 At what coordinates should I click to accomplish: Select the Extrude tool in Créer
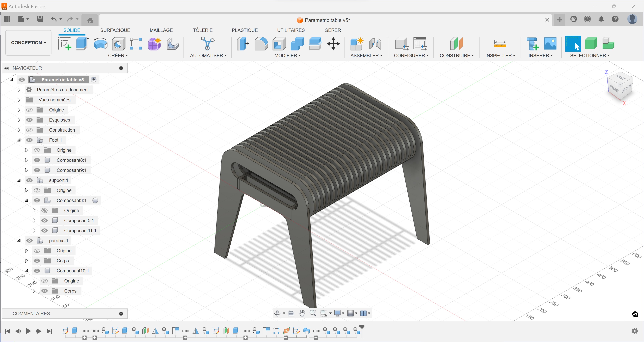[82, 43]
